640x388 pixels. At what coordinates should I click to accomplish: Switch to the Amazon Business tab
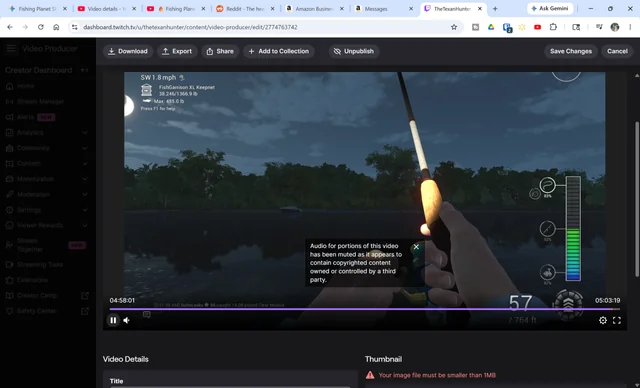tap(315, 9)
